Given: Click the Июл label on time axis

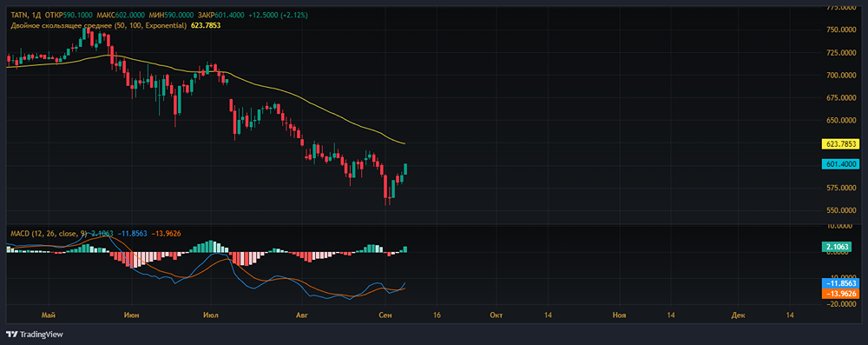Looking at the screenshot, I should click(210, 315).
